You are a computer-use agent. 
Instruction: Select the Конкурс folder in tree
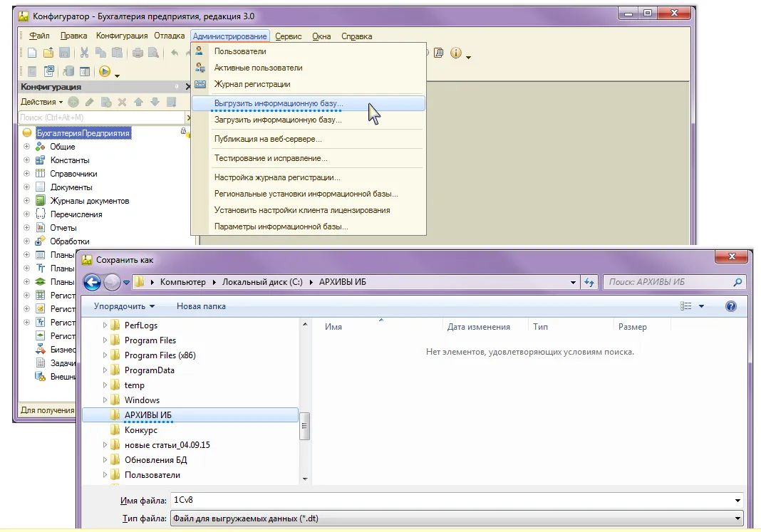coord(141,430)
